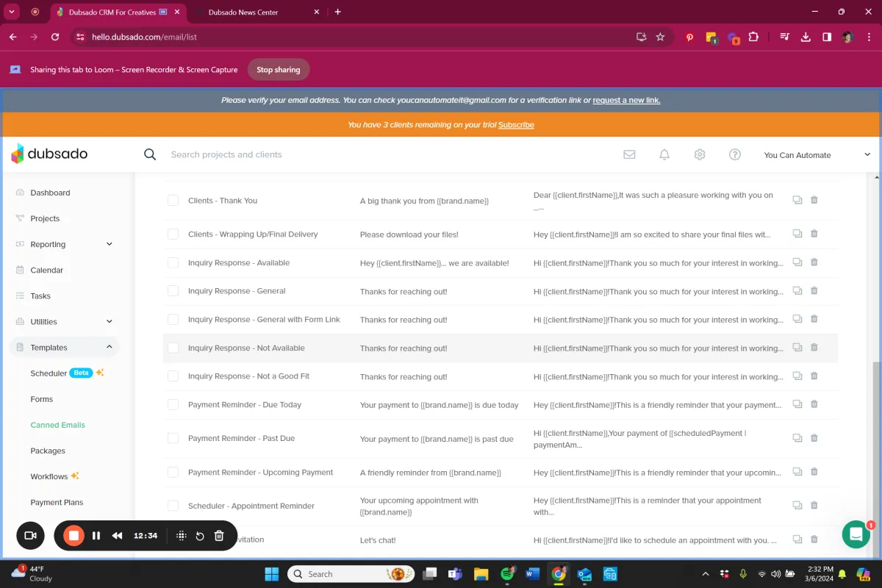
Task: Bookmark this page with the star icon
Action: pos(660,37)
